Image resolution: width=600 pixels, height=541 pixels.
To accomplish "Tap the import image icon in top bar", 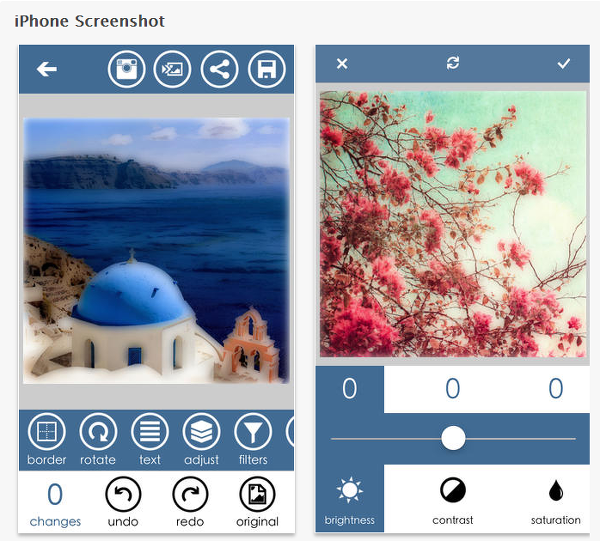I will 172,69.
